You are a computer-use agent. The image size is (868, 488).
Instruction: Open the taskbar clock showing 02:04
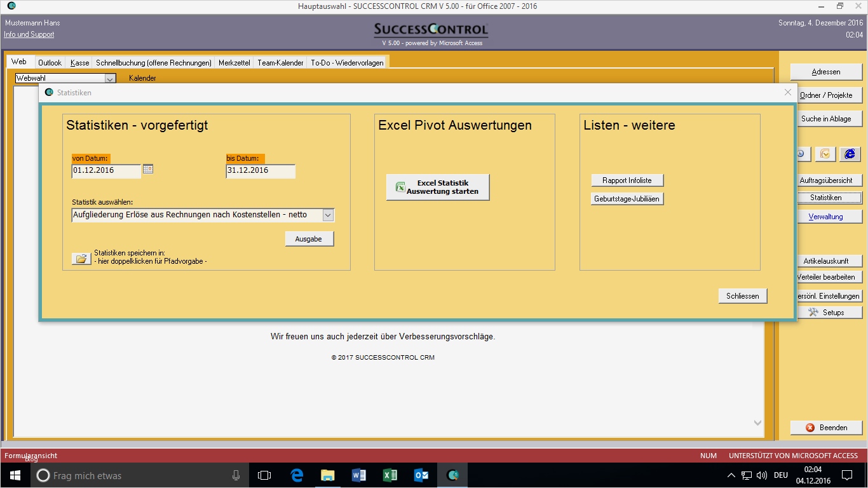tap(813, 475)
